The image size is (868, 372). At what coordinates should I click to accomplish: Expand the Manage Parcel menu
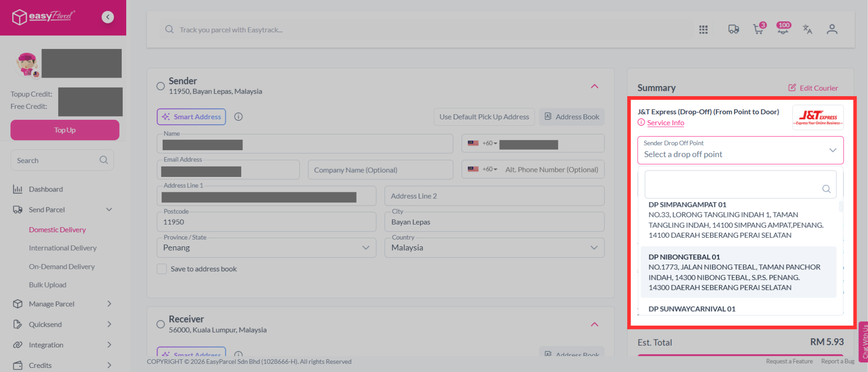[x=109, y=304]
